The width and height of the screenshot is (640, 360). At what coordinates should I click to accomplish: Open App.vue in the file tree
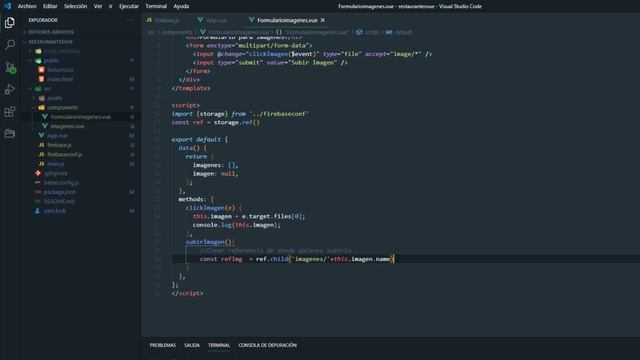tap(57, 136)
